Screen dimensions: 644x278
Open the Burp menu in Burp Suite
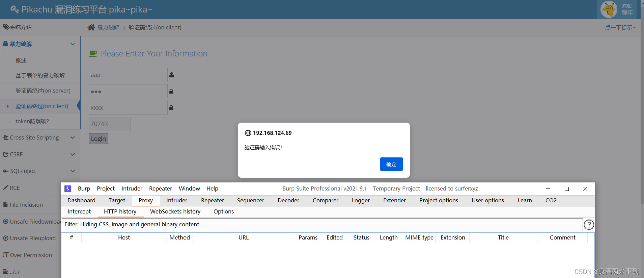[84, 188]
